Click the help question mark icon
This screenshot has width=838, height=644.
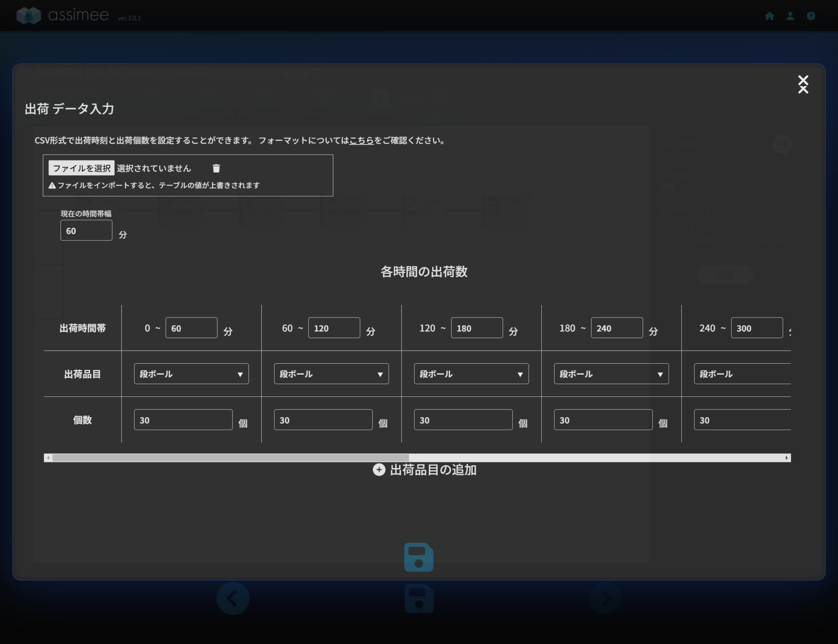pyautogui.click(x=811, y=16)
